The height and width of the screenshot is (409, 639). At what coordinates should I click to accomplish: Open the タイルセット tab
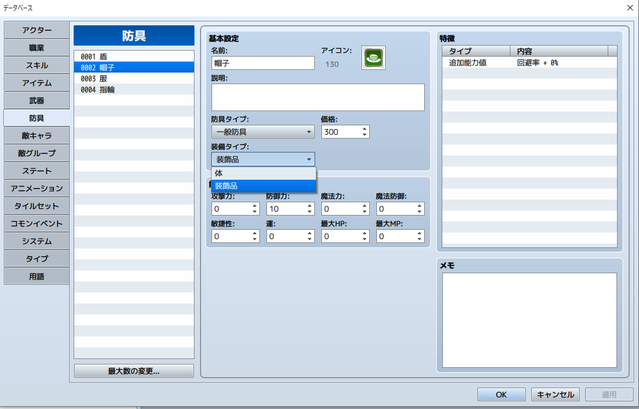point(37,206)
